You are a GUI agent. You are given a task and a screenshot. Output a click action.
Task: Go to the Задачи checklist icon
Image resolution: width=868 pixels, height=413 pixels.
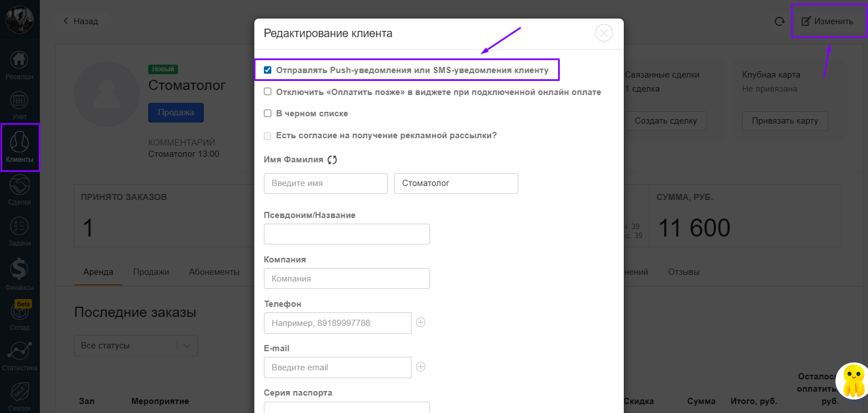[20, 226]
